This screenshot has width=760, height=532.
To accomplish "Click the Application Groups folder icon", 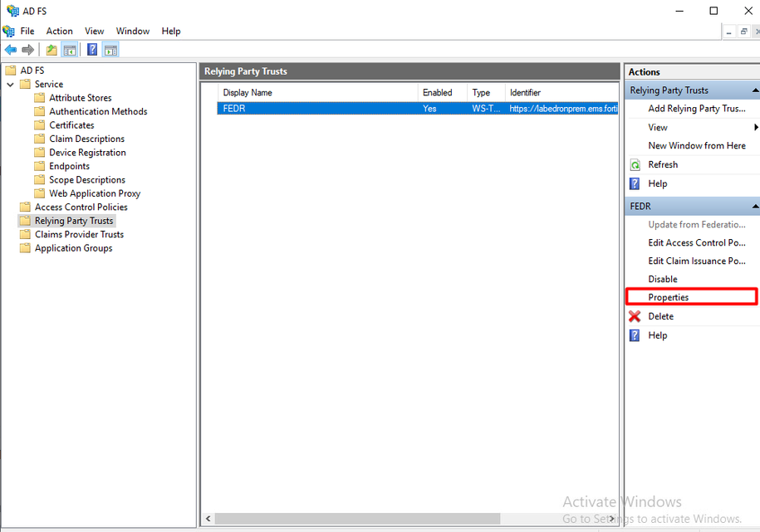I will click(25, 248).
